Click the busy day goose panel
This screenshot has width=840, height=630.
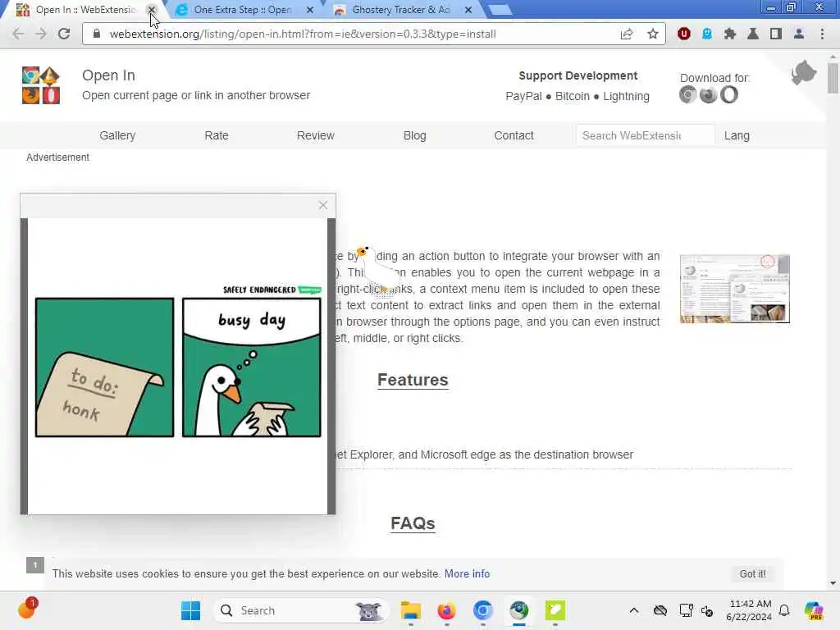coord(252,367)
